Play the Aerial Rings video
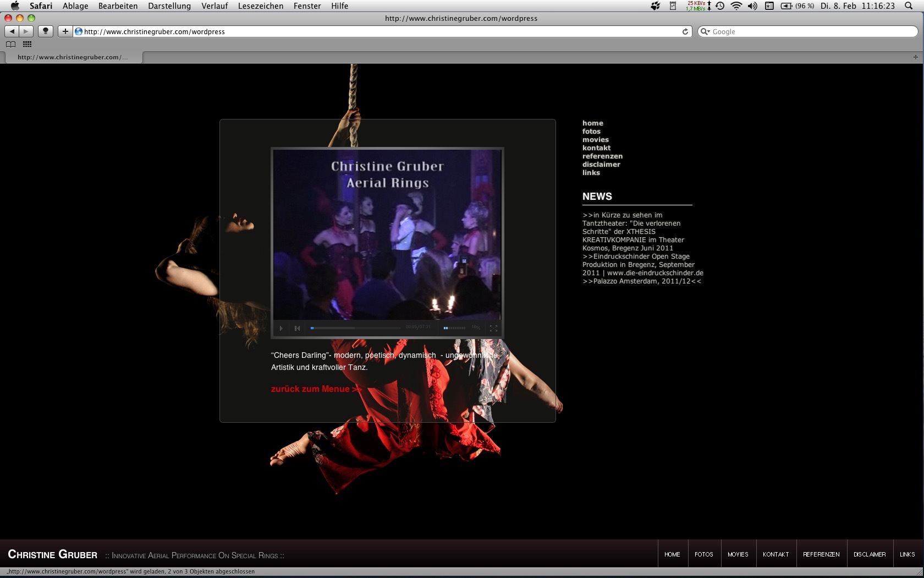 click(281, 328)
